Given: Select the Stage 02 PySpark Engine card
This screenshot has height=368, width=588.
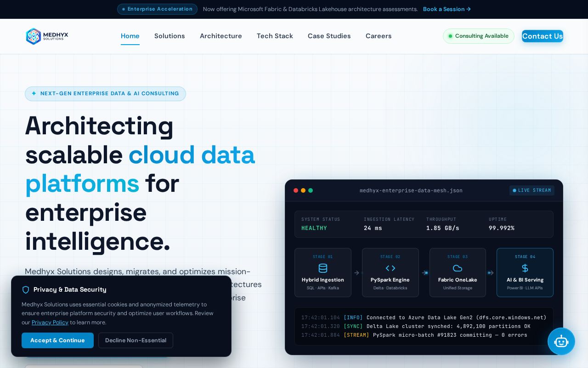Looking at the screenshot, I should 390,273.
